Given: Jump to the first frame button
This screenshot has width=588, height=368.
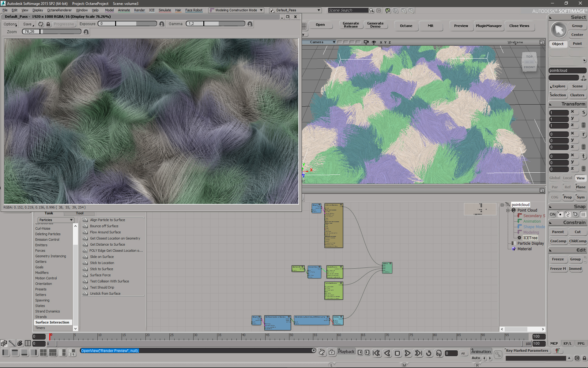Looking at the screenshot, I should tap(376, 353).
